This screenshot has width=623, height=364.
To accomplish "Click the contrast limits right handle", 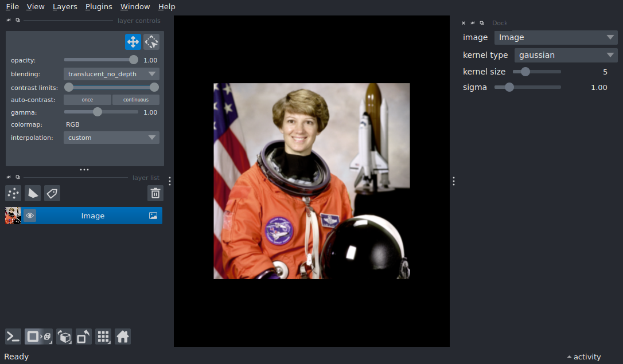I will 154,87.
